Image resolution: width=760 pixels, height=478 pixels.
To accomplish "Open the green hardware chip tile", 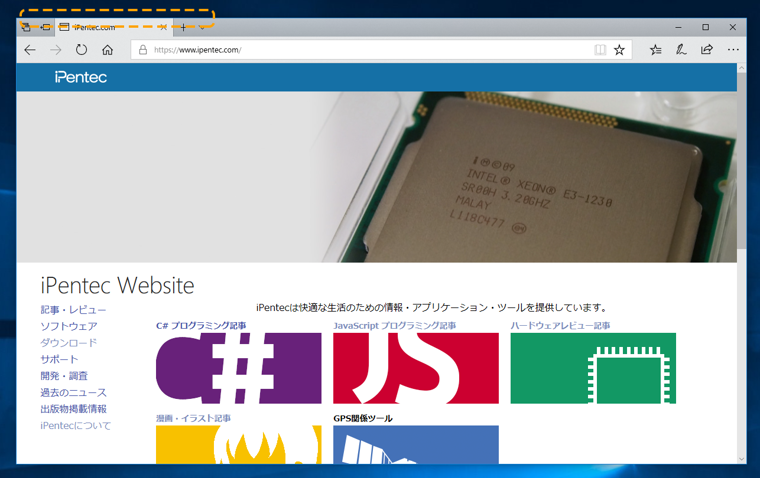I will tap(593, 368).
